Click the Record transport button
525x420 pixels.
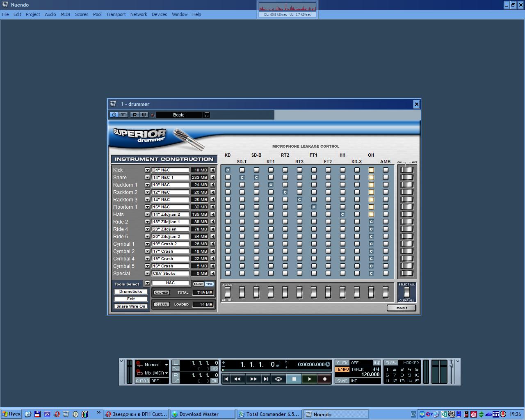click(x=325, y=379)
